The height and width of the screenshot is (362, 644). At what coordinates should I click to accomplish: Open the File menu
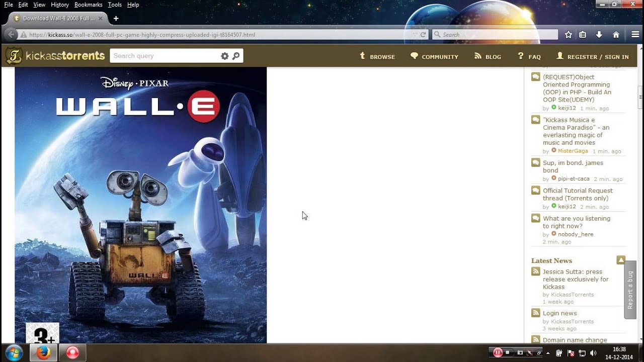tap(9, 5)
